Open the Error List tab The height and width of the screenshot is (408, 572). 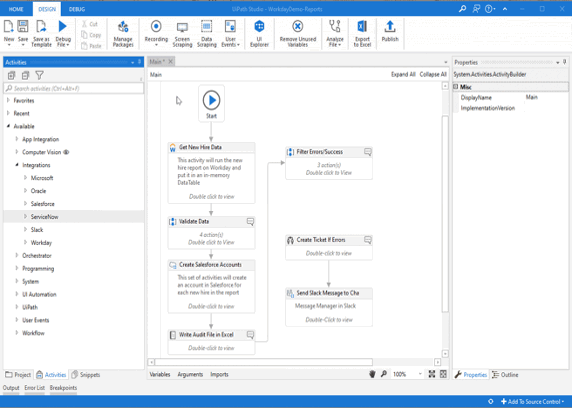tap(35, 388)
